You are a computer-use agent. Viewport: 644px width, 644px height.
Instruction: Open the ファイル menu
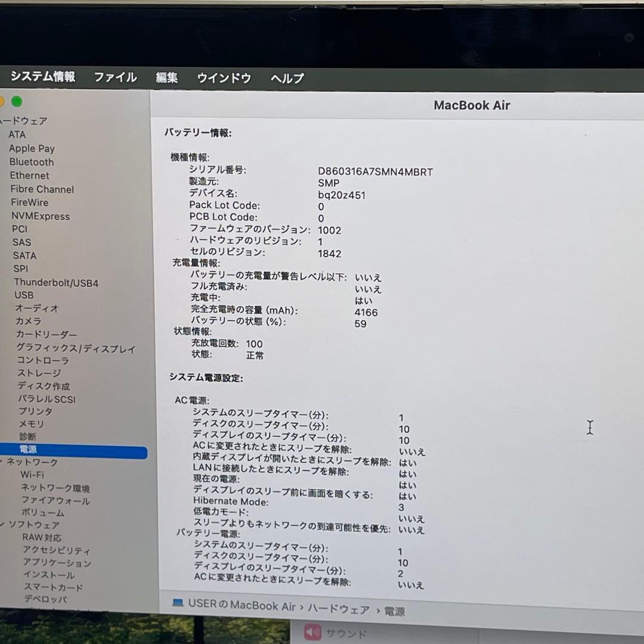[x=115, y=78]
